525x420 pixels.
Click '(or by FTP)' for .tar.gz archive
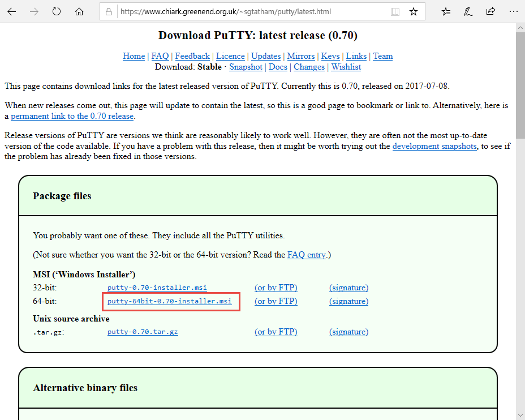coord(276,332)
